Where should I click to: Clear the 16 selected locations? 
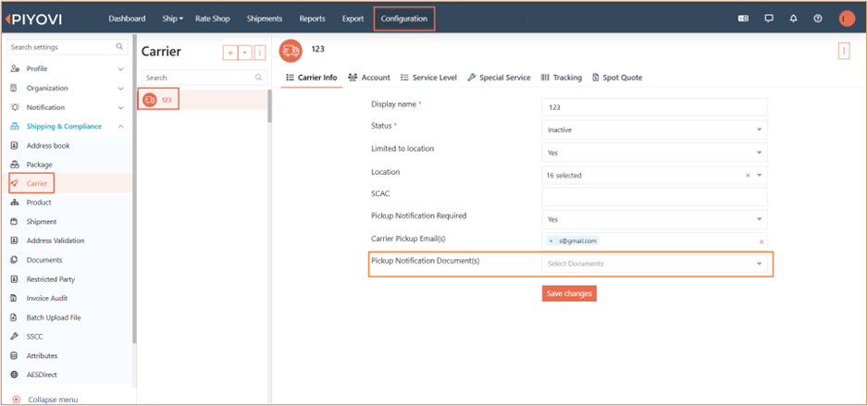[748, 176]
